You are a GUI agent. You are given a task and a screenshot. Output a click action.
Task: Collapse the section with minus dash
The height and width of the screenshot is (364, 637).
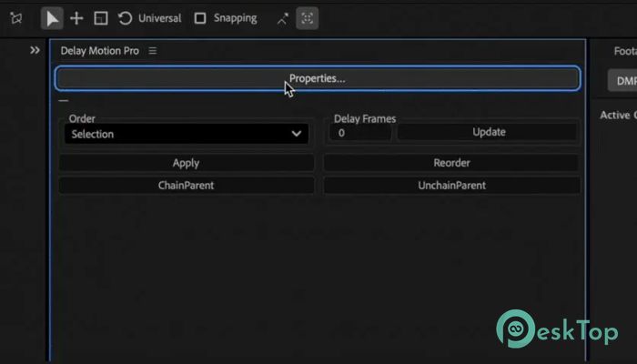[64, 100]
